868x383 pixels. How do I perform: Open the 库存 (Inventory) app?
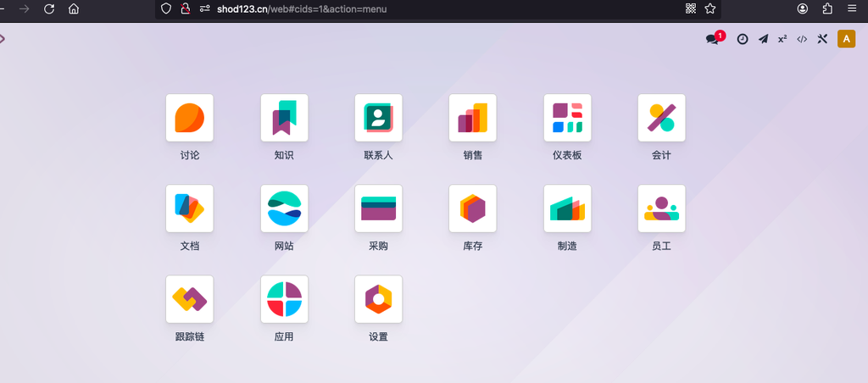pos(473,208)
